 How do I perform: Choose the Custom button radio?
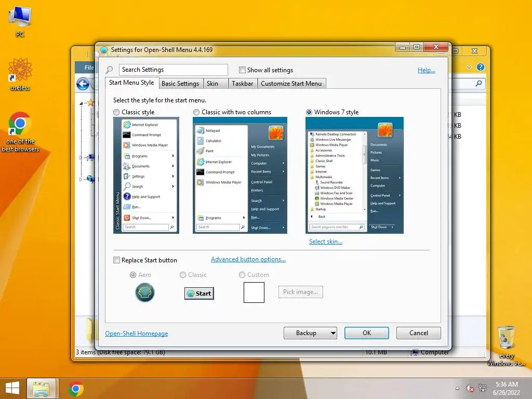click(242, 275)
